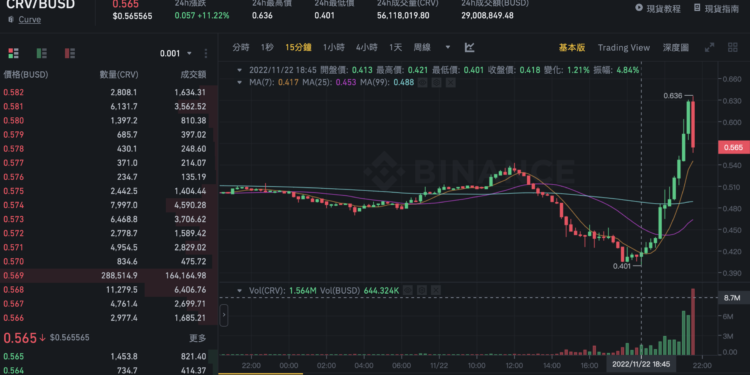The image size is (750, 375).
Task: Toggle Vol indicator visibility eye
Action: (407, 290)
